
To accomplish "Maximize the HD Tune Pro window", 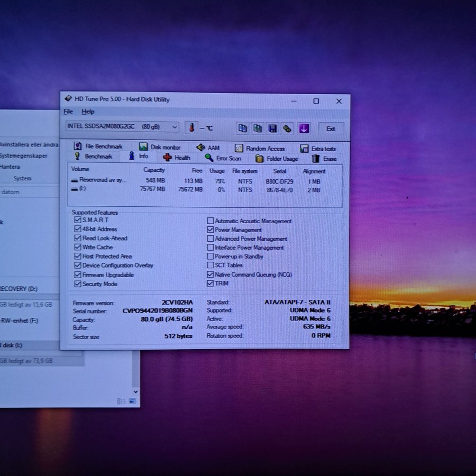I will (x=316, y=101).
